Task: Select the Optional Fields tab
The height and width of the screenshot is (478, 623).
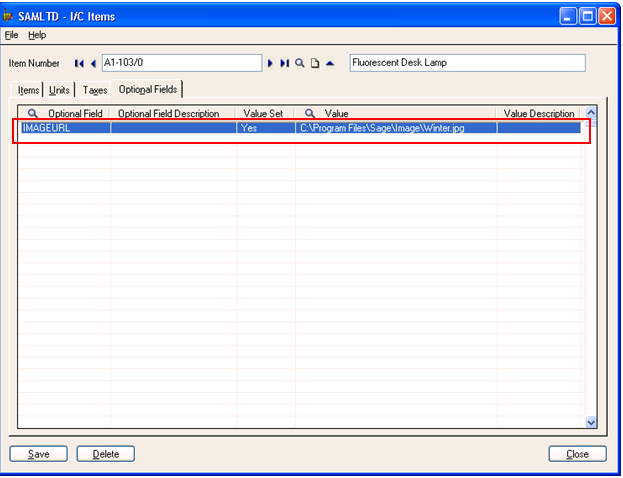Action: tap(148, 89)
